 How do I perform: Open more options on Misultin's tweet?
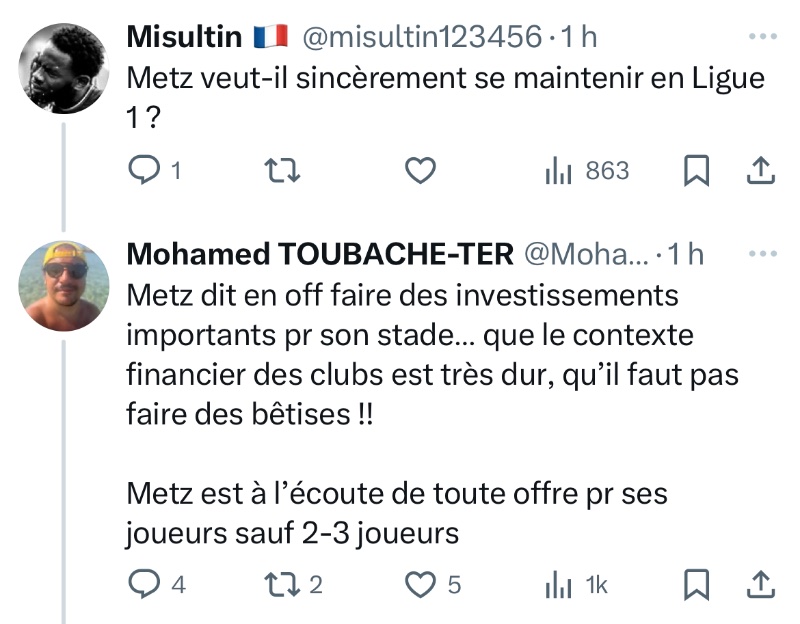(x=762, y=37)
